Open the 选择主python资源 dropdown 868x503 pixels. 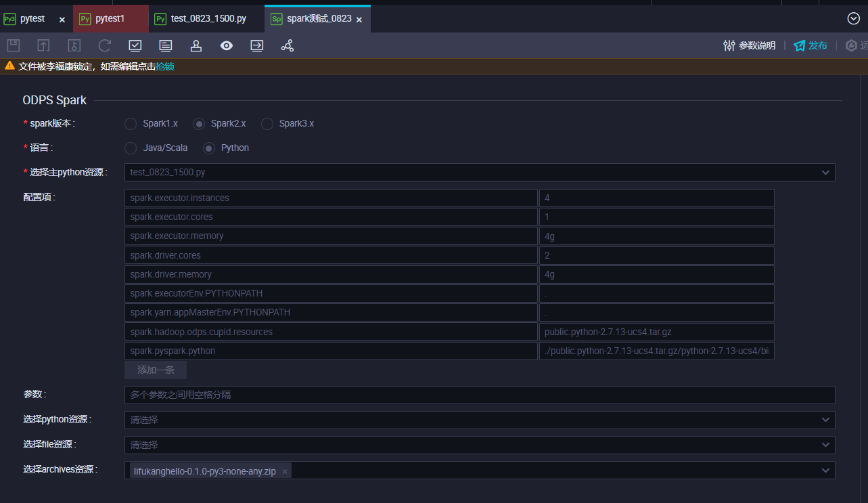[x=480, y=172]
